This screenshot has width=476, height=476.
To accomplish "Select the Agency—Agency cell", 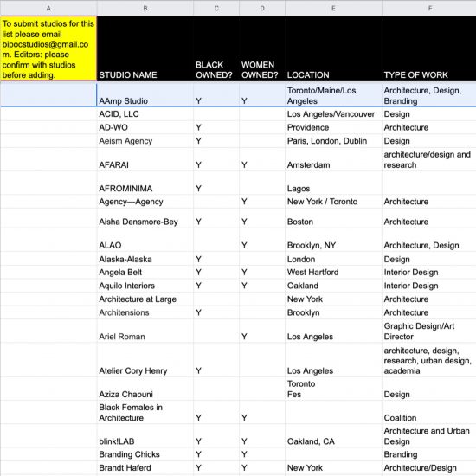I will [x=145, y=202].
